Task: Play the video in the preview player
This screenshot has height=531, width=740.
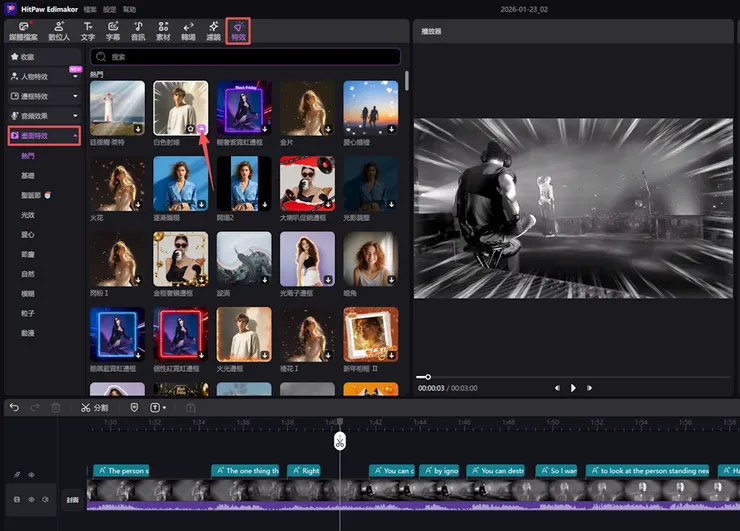Action: (x=573, y=388)
